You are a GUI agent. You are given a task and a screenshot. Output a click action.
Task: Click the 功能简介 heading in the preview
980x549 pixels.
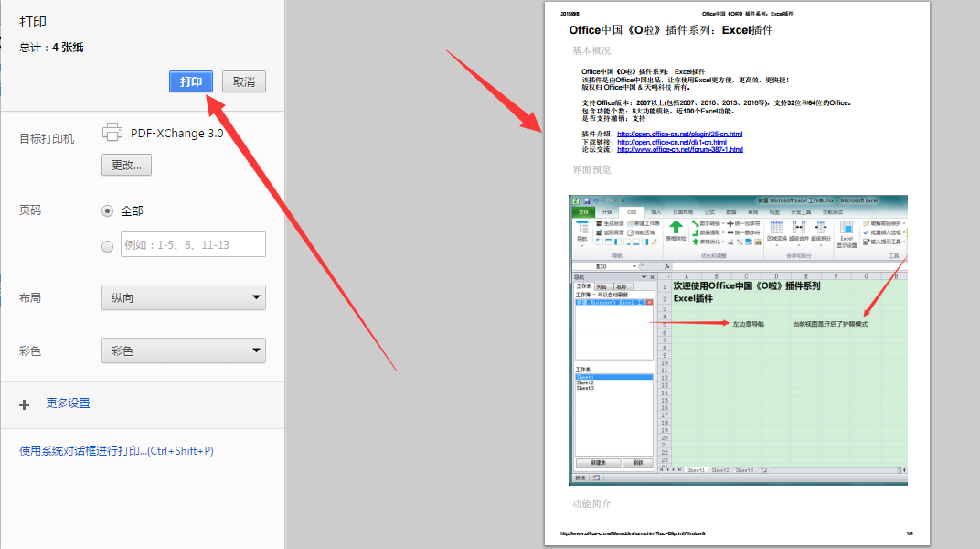[x=591, y=503]
